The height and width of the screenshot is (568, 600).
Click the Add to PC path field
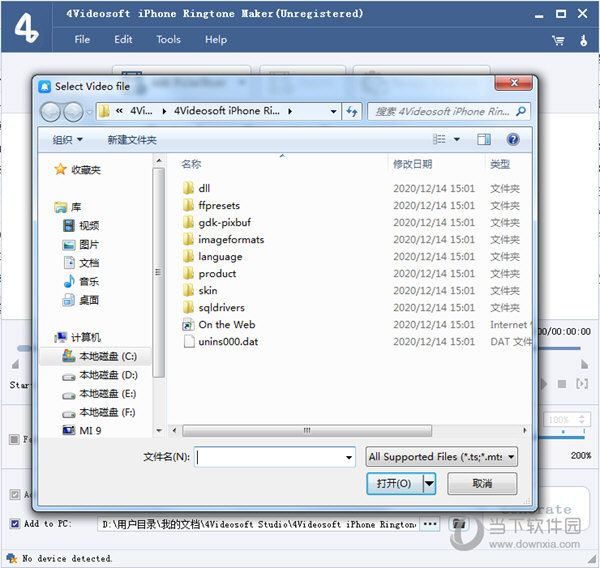pos(259,524)
